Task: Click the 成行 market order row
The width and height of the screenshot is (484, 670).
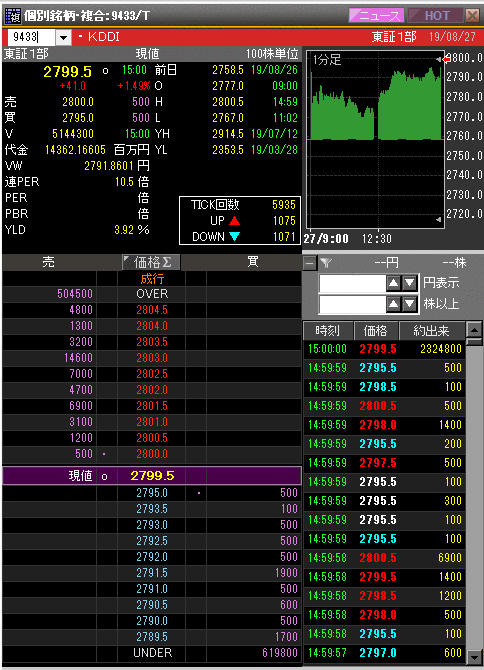Action: coord(152,279)
